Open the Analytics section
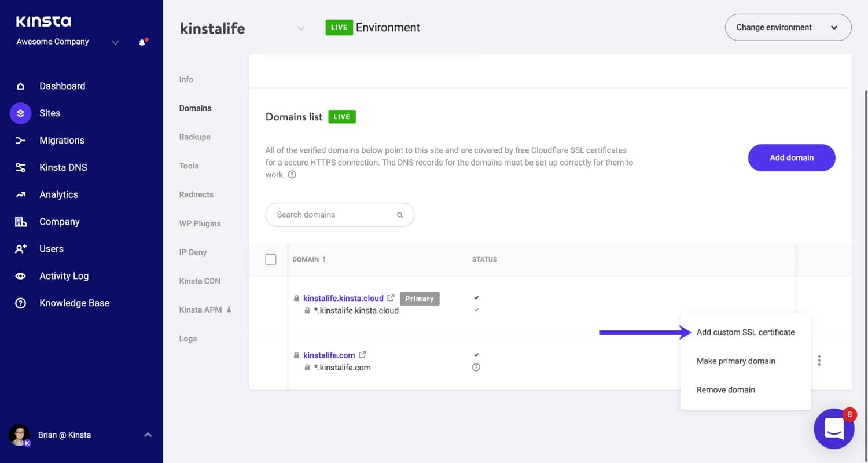868x463 pixels. point(58,194)
